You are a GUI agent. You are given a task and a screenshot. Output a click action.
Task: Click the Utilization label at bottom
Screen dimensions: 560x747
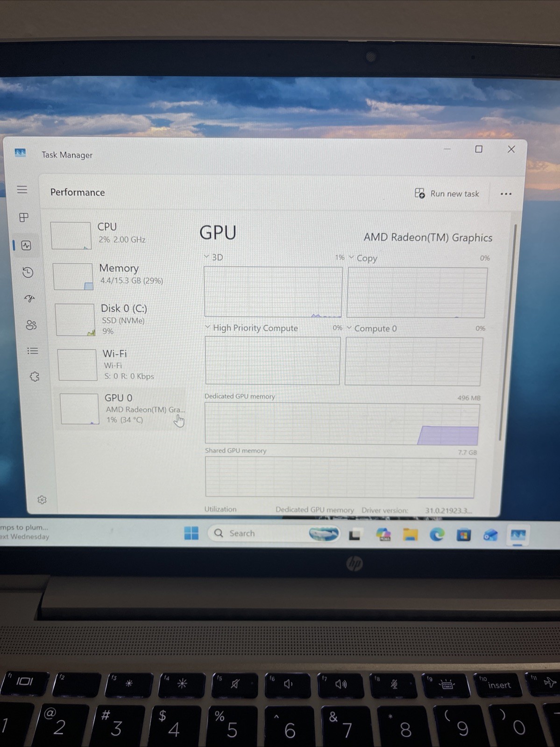[220, 509]
